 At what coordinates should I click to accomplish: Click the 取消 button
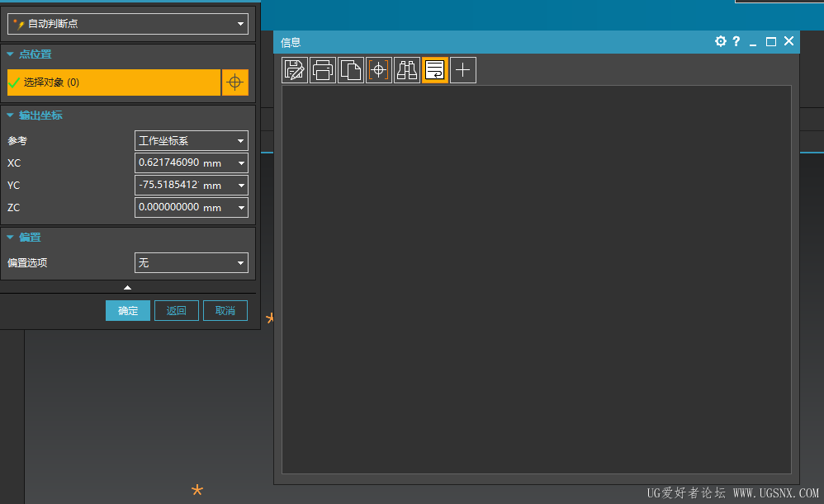(225, 311)
